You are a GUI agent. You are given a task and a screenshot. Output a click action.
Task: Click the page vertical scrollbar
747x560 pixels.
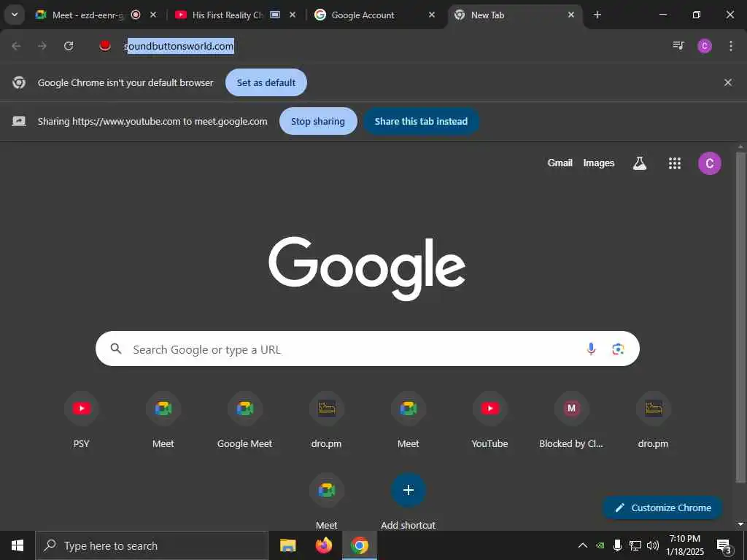coord(740,316)
